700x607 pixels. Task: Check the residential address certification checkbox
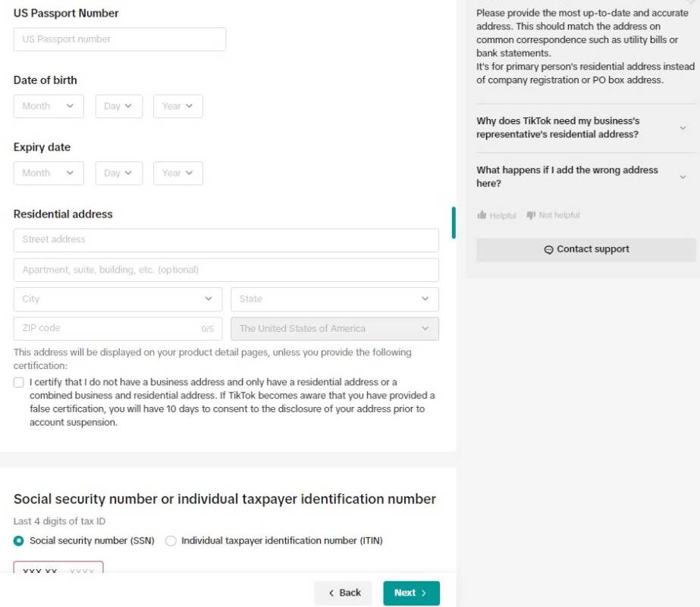[x=19, y=383]
